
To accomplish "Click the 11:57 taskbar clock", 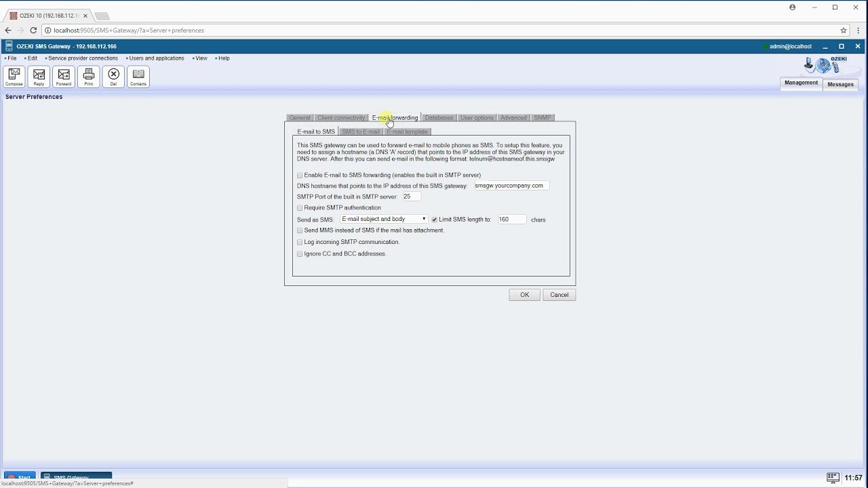I will coord(853,478).
